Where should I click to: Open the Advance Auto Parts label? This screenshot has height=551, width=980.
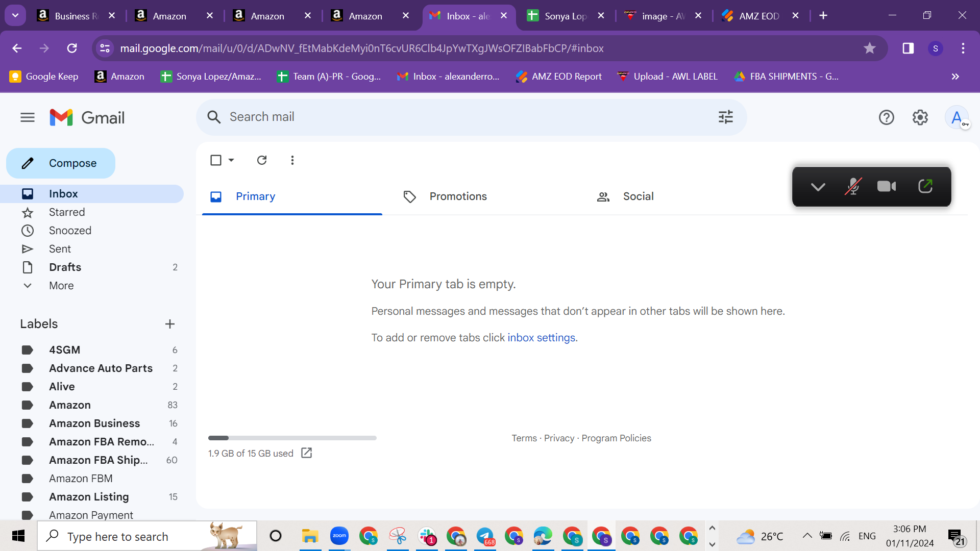(92, 368)
